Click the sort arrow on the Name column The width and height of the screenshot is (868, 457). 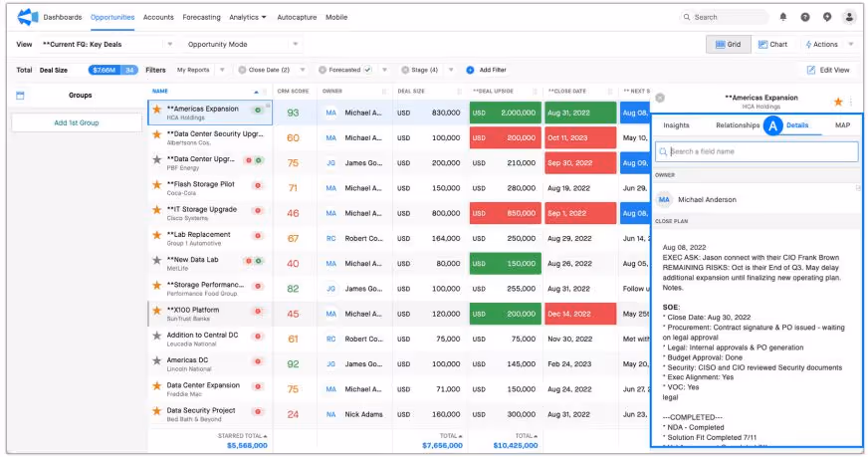256,92
